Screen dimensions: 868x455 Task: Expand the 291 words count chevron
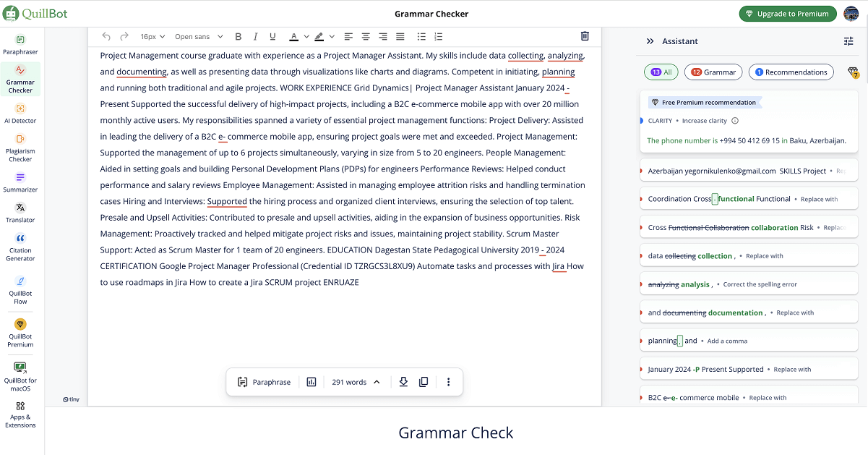tap(377, 382)
